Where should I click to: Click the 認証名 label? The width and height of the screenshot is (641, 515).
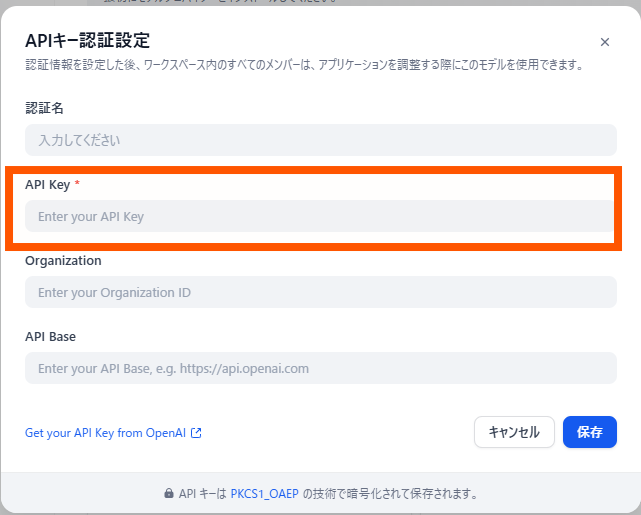click(44, 108)
